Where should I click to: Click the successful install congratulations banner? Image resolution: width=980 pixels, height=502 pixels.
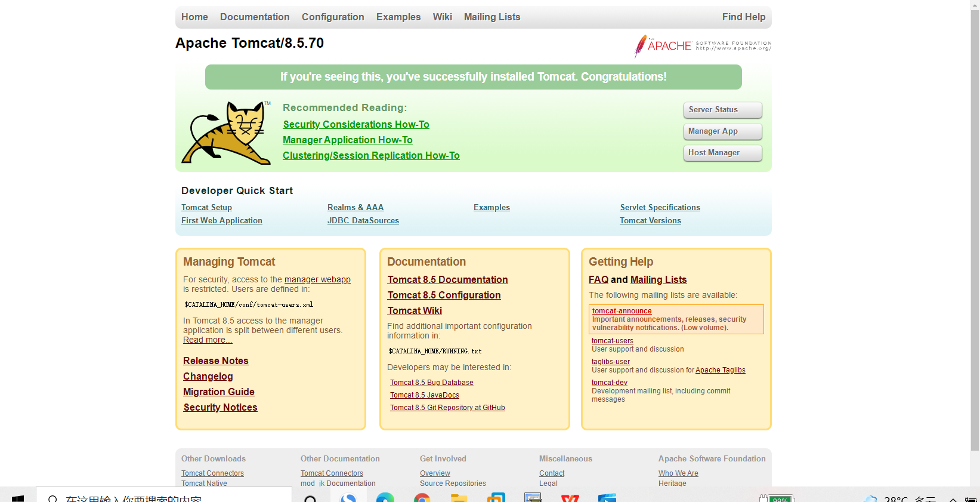pos(474,77)
